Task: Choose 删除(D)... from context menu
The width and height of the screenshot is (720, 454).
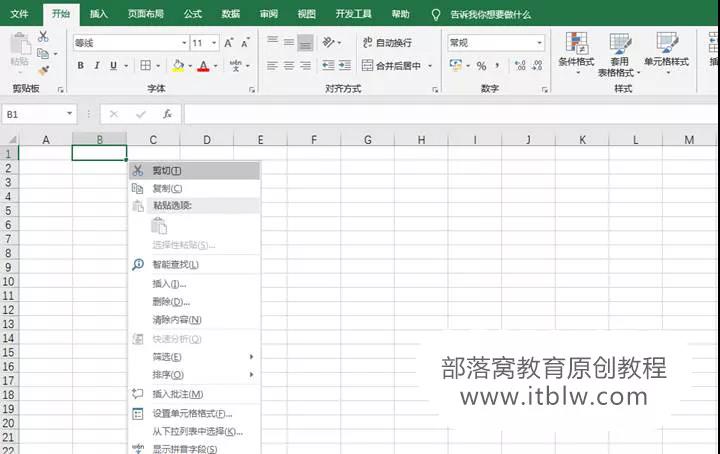Action: [x=195, y=302]
